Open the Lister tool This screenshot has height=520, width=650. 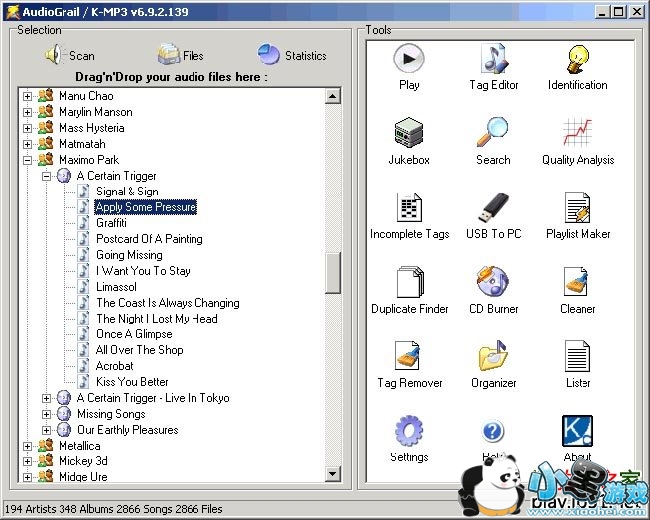pyautogui.click(x=577, y=364)
